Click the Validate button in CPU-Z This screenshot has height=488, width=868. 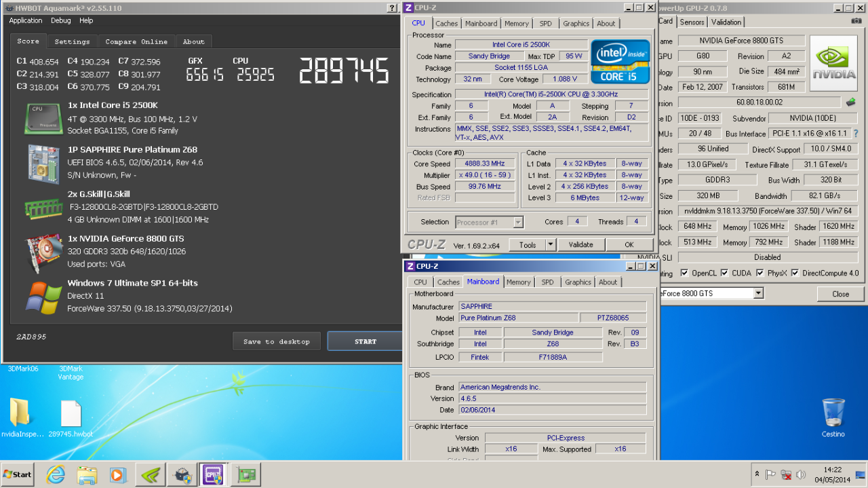click(580, 245)
